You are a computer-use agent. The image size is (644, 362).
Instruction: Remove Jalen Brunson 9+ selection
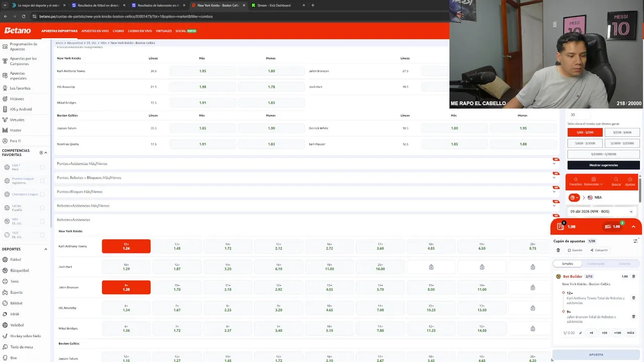(x=633, y=317)
